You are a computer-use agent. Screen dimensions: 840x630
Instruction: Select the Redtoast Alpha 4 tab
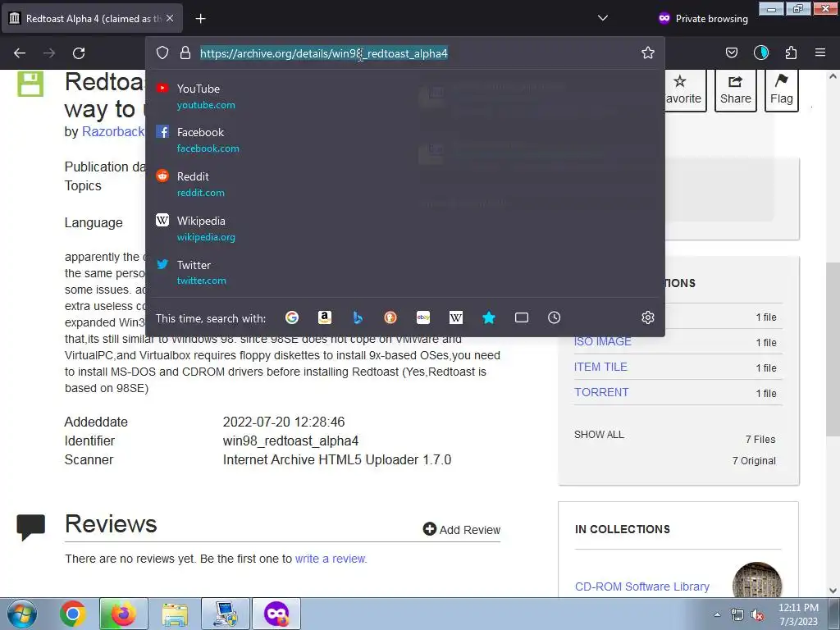92,19
